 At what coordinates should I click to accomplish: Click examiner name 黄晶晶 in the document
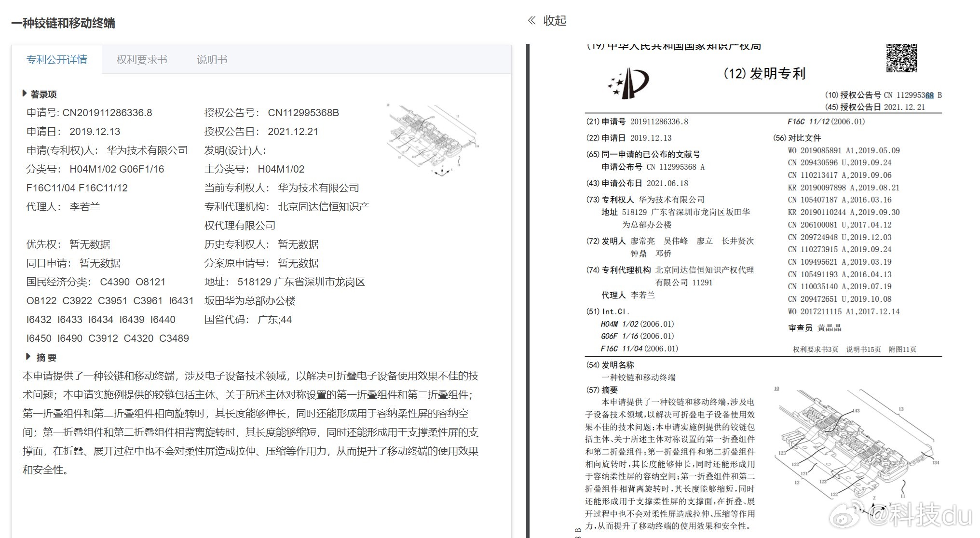(830, 328)
